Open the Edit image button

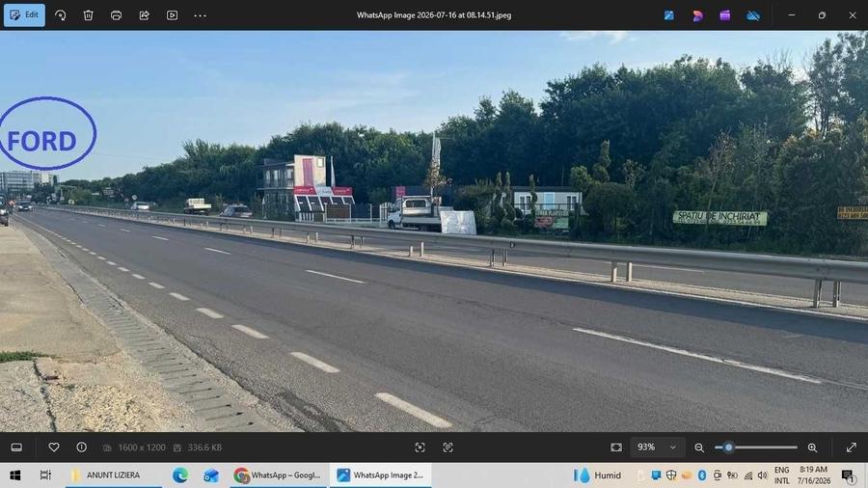(24, 14)
